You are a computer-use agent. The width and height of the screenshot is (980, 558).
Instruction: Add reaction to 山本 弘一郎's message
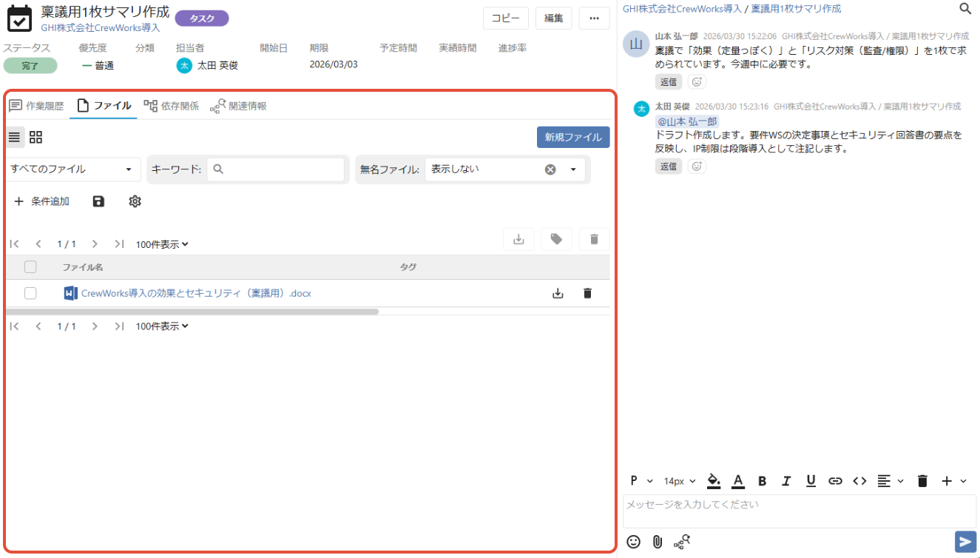click(x=697, y=82)
